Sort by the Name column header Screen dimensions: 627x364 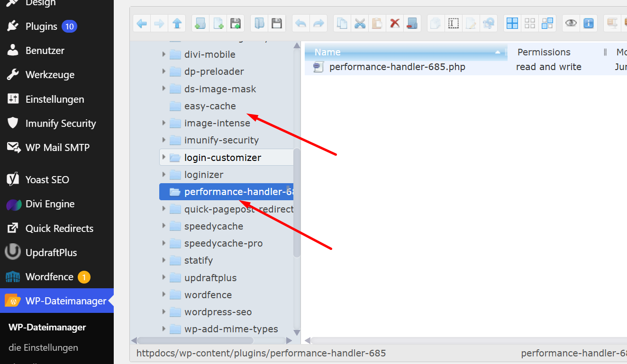[406, 52]
